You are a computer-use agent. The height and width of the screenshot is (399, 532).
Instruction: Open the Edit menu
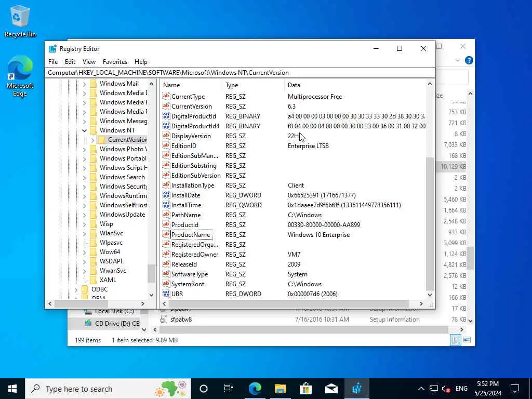tap(70, 62)
